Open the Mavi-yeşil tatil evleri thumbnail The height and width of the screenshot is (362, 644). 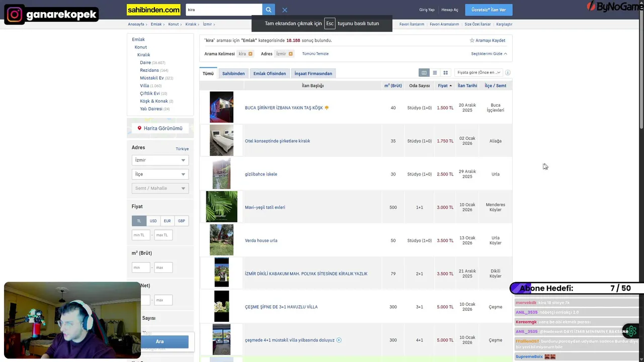click(221, 207)
